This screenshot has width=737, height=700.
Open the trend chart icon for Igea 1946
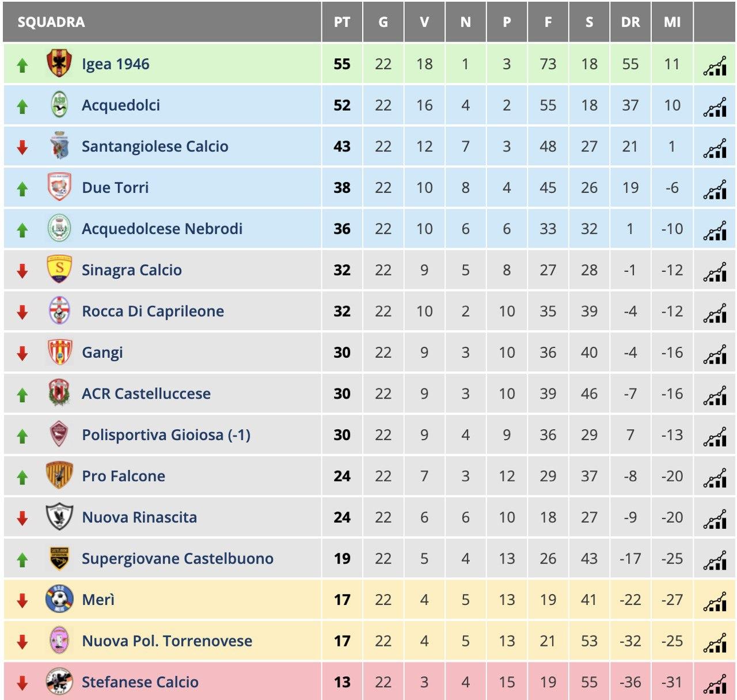tap(715, 66)
